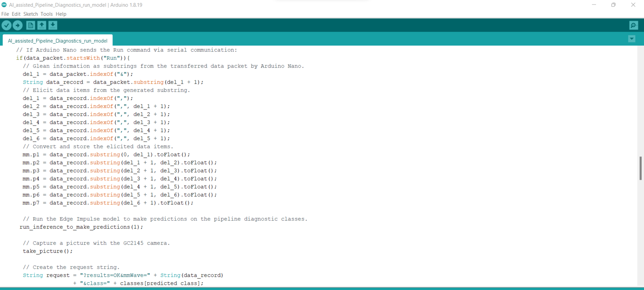Click line 'String data_record = data_packet.substring'
This screenshot has height=290, width=644.
click(113, 82)
